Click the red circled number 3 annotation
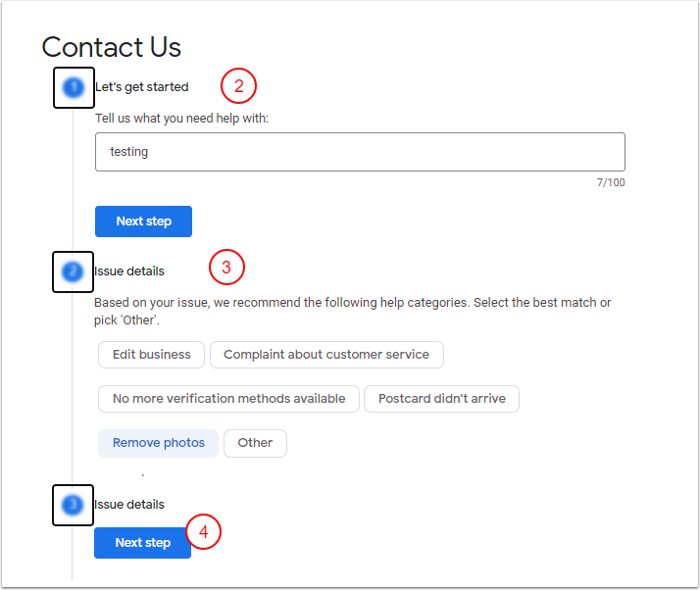The image size is (700, 590). pos(226,267)
